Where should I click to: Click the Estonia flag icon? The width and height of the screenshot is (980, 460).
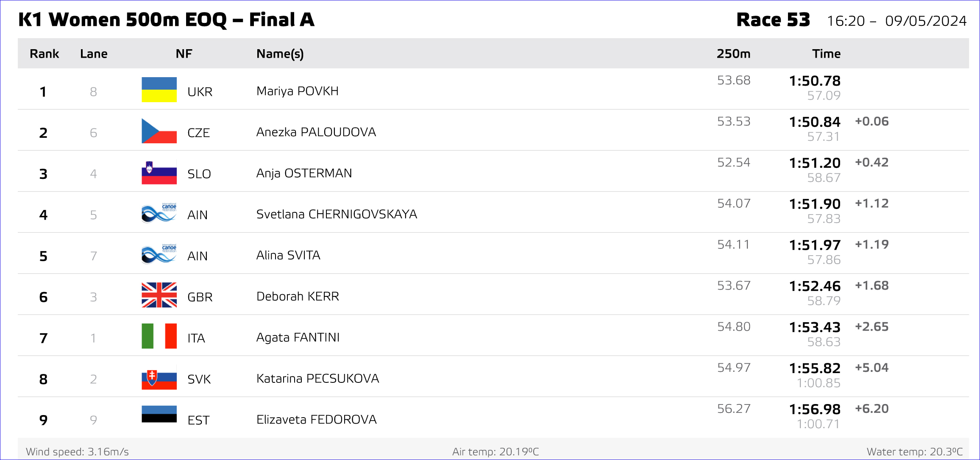click(x=159, y=414)
